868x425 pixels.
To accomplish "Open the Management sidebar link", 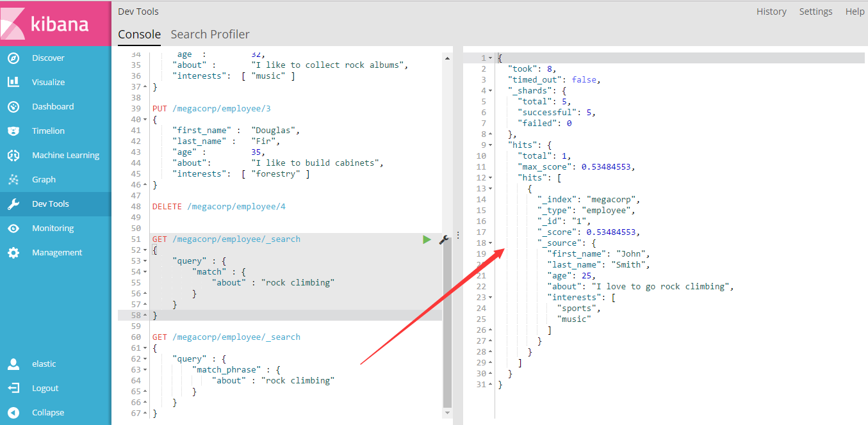I will click(x=57, y=253).
